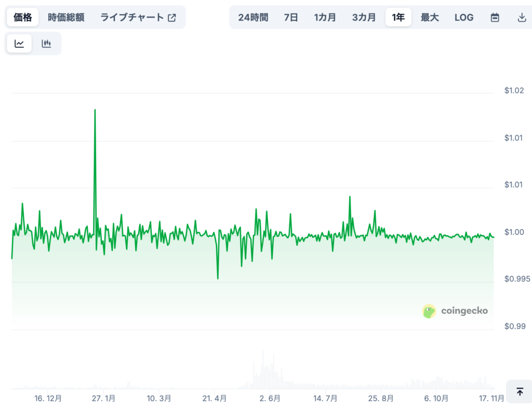Viewport: 532px width, 413px height.
Task: Click the 価格 tab
Action: coord(22,17)
